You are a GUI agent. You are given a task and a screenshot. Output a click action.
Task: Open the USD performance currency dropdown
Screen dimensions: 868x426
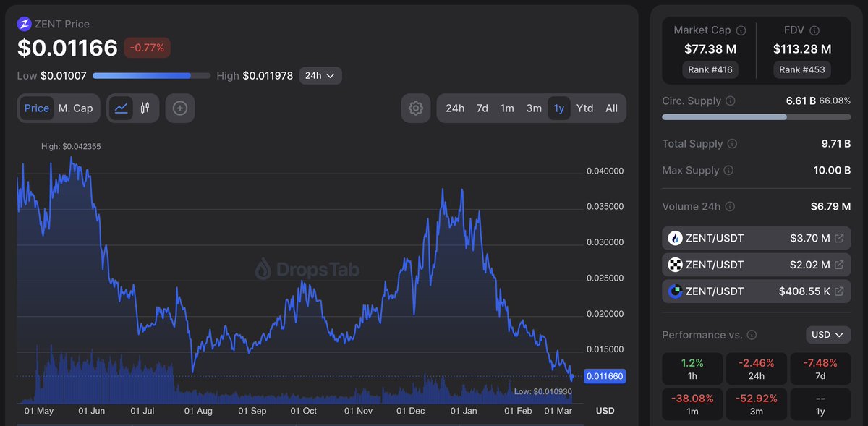[828, 335]
